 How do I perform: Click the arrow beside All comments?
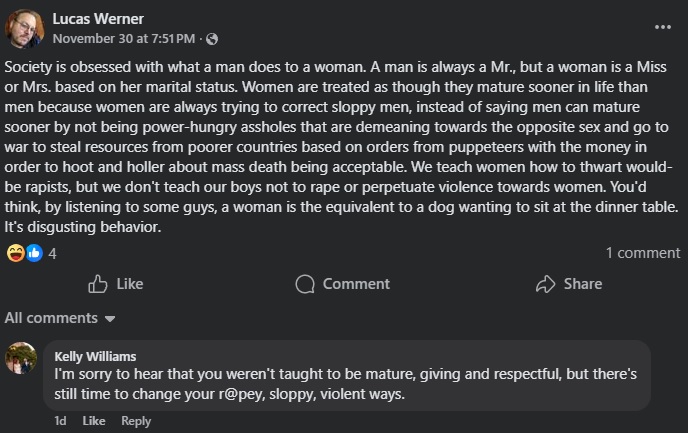tap(110, 319)
